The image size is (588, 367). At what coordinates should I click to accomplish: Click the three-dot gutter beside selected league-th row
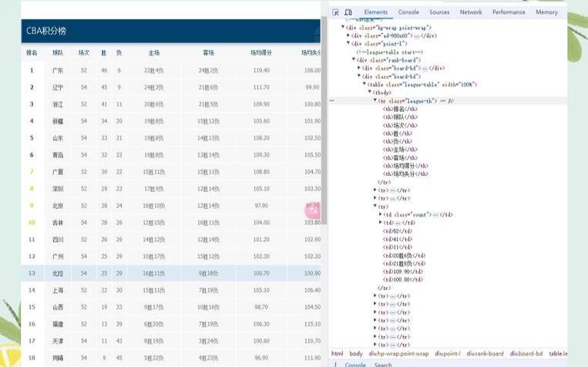tap(332, 101)
